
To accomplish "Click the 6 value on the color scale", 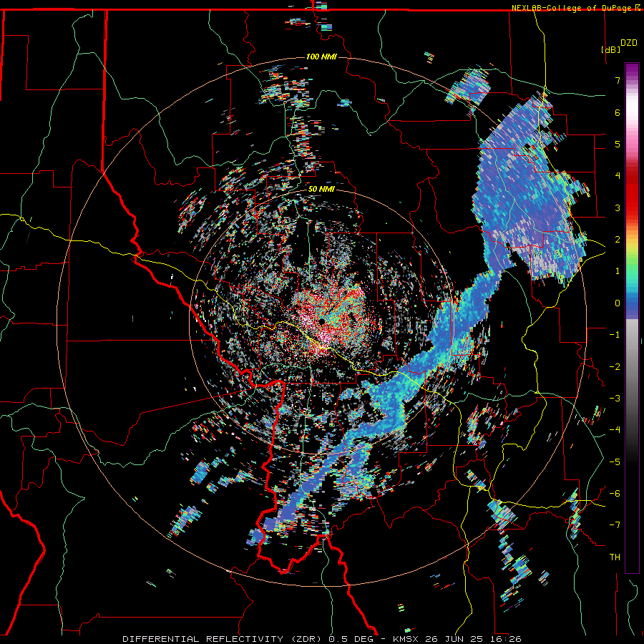I will pos(618,112).
